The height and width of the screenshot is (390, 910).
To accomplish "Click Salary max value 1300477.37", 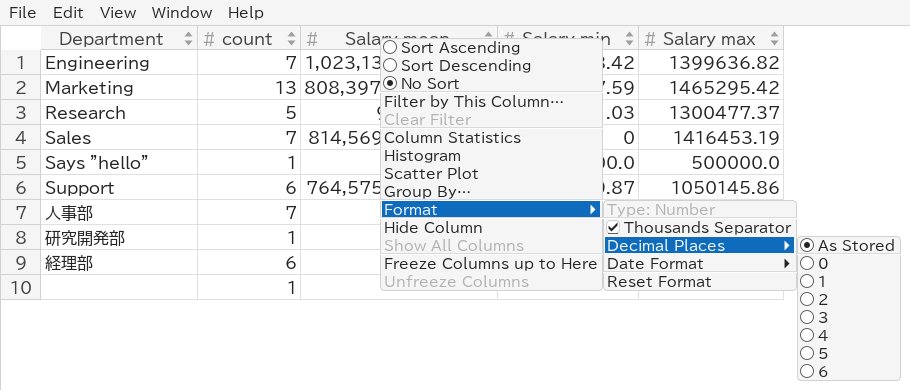I will tap(711, 113).
